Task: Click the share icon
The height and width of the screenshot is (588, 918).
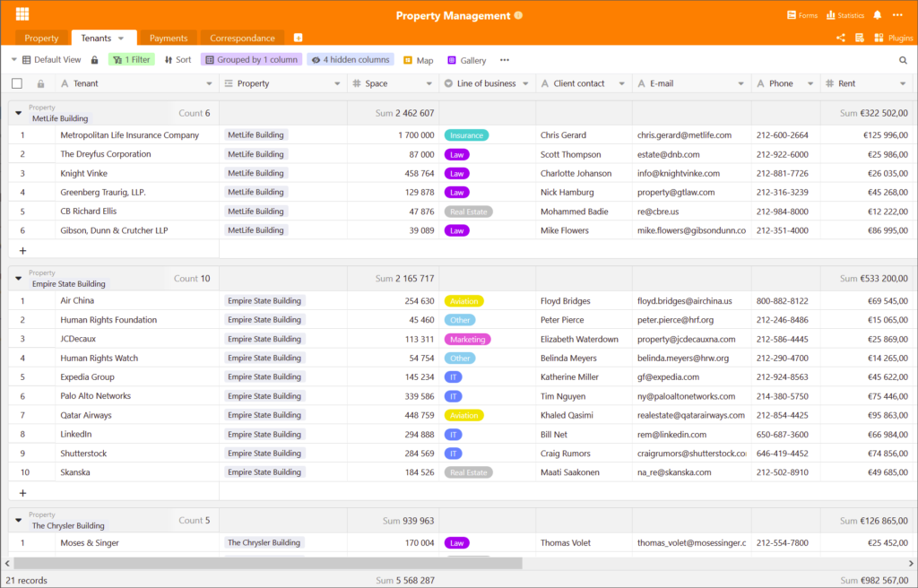Action: coord(841,39)
